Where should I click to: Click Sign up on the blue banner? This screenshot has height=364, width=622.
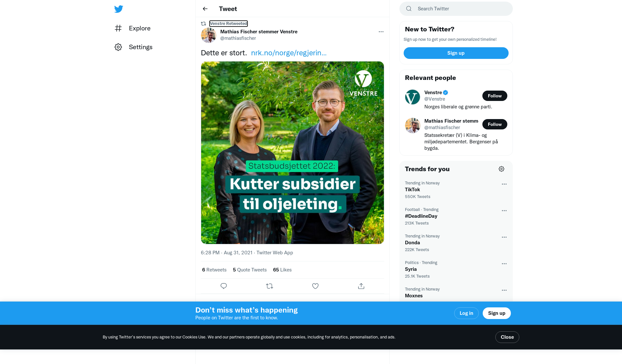[497, 313]
